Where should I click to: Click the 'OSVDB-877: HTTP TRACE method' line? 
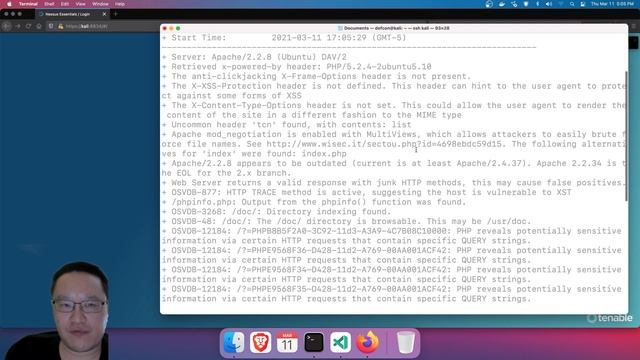367,192
